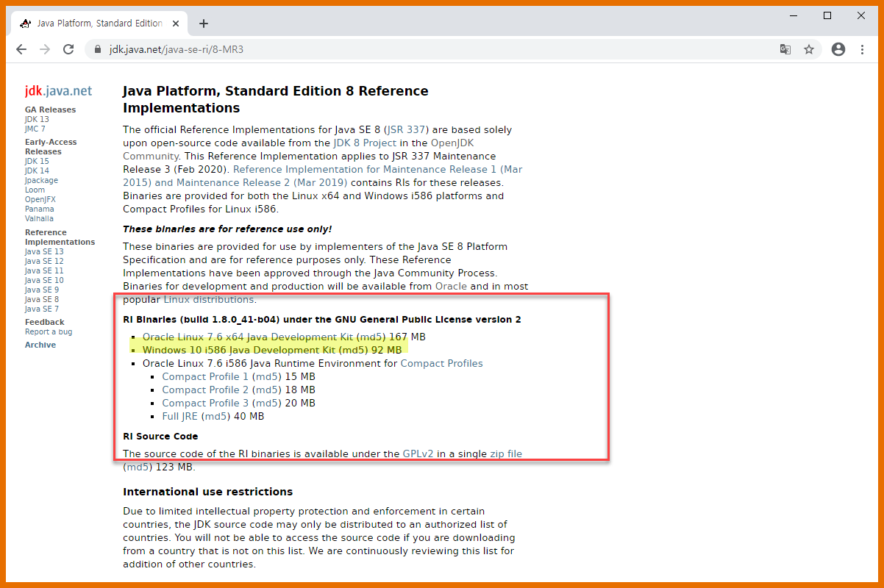Open JMC 7 in the sidebar
The image size is (884, 588).
tap(35, 129)
